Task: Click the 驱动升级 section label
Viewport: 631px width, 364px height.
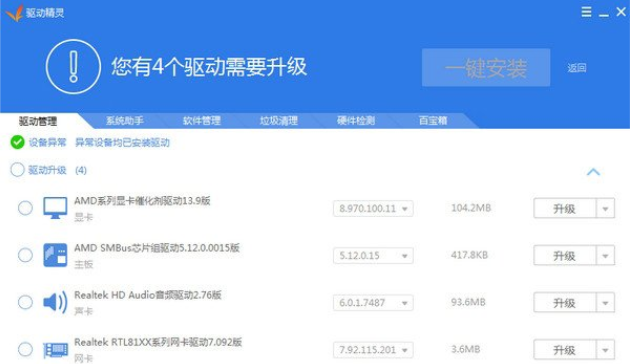Action: 47,170
